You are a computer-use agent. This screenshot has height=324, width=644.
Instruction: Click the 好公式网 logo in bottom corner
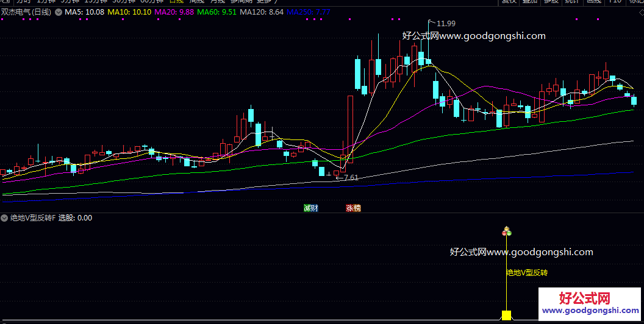(589, 303)
